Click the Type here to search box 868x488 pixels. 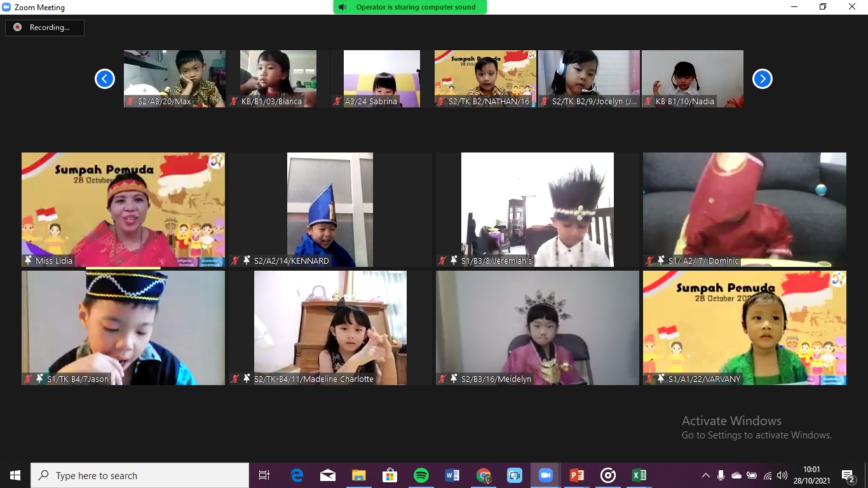tap(140, 475)
